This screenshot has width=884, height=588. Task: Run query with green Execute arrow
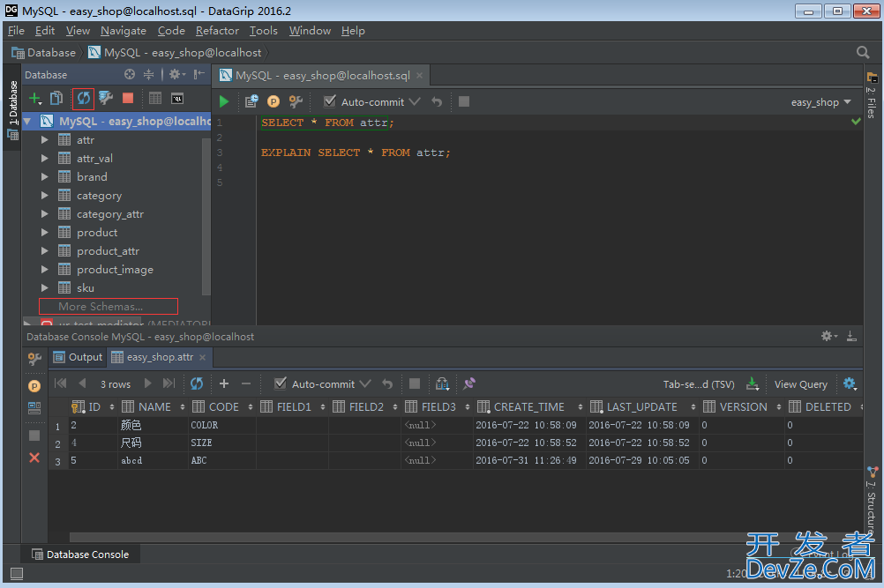tap(224, 102)
